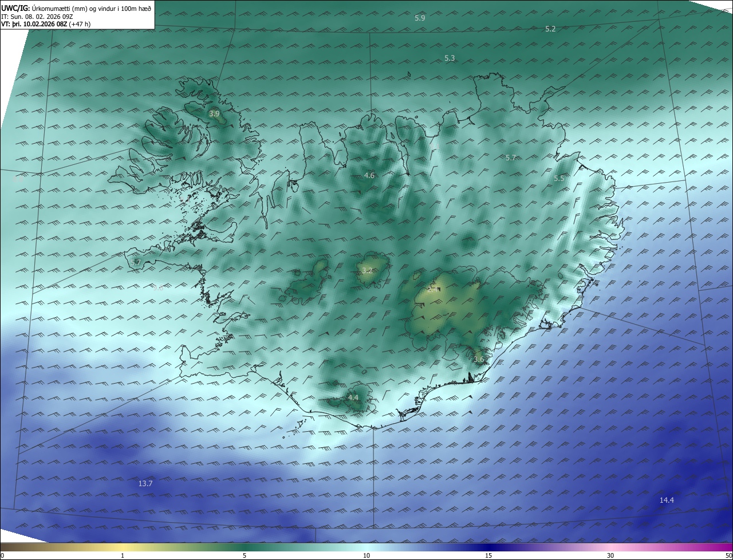Viewport: 733px width, 560px height.
Task: Click the tick label '10' on the color scale
Action: click(x=366, y=556)
